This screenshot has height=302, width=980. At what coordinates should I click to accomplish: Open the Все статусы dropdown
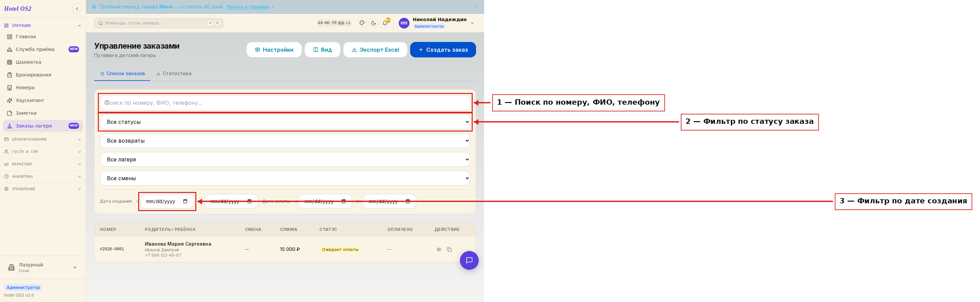coord(285,122)
